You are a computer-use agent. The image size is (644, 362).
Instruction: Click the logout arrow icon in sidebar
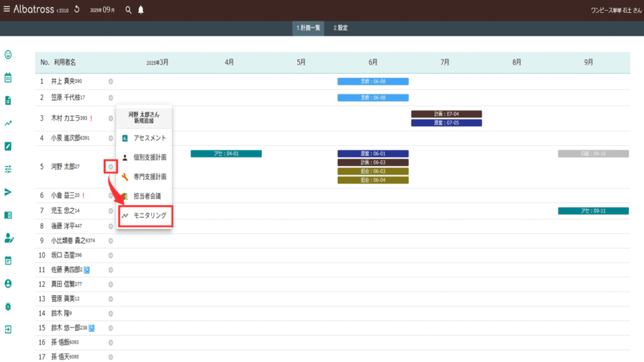8,329
